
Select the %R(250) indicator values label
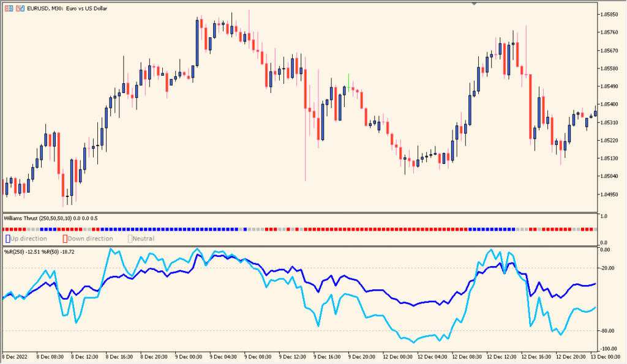click(x=39, y=252)
